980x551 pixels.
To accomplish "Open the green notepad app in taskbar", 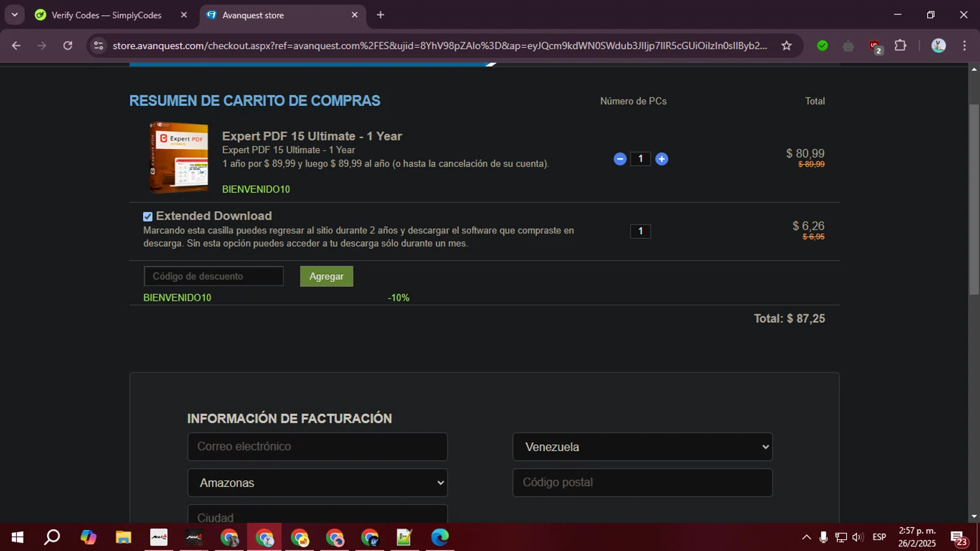I will 404,537.
